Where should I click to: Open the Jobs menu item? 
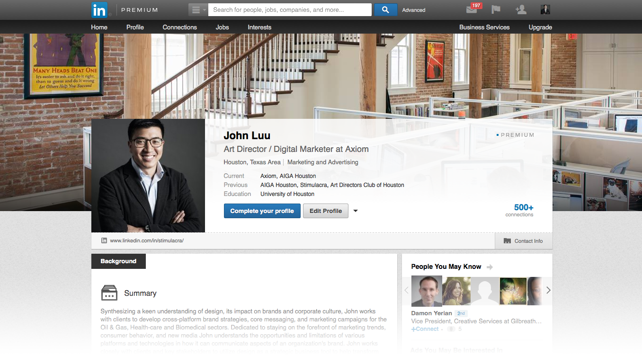(222, 27)
